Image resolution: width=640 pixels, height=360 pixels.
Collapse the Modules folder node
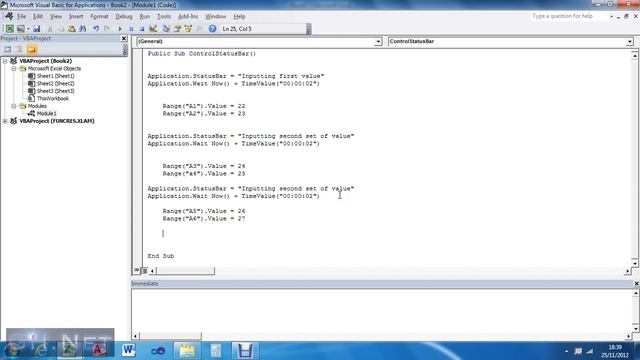[x=13, y=106]
